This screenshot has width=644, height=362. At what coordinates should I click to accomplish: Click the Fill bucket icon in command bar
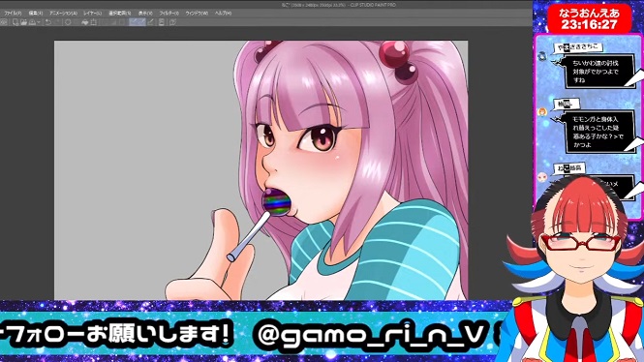(x=85, y=22)
